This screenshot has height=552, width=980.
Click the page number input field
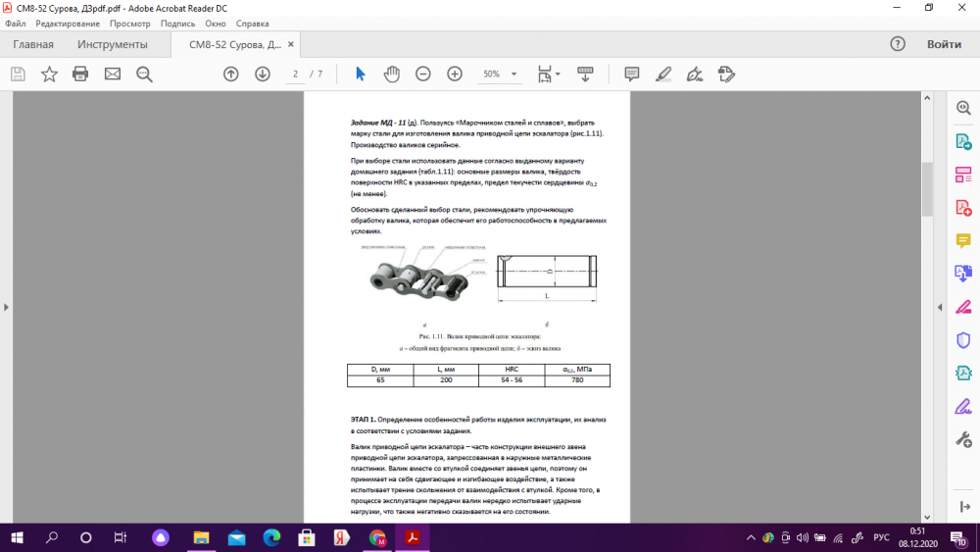(295, 74)
